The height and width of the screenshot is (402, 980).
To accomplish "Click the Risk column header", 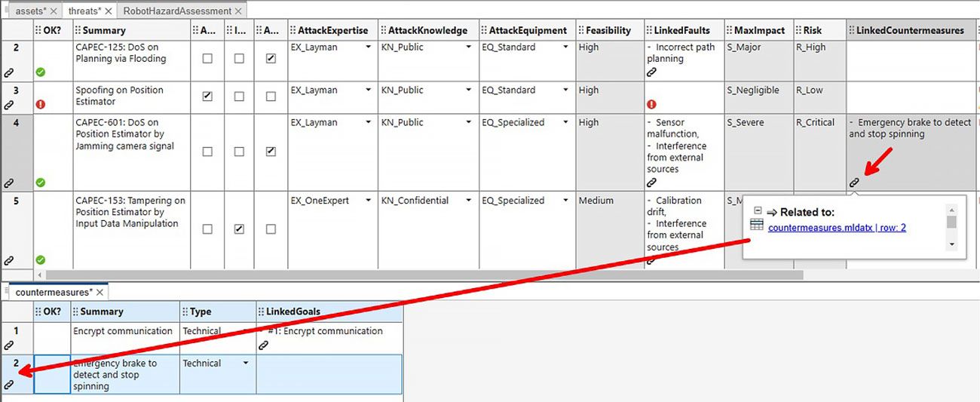I will click(813, 31).
